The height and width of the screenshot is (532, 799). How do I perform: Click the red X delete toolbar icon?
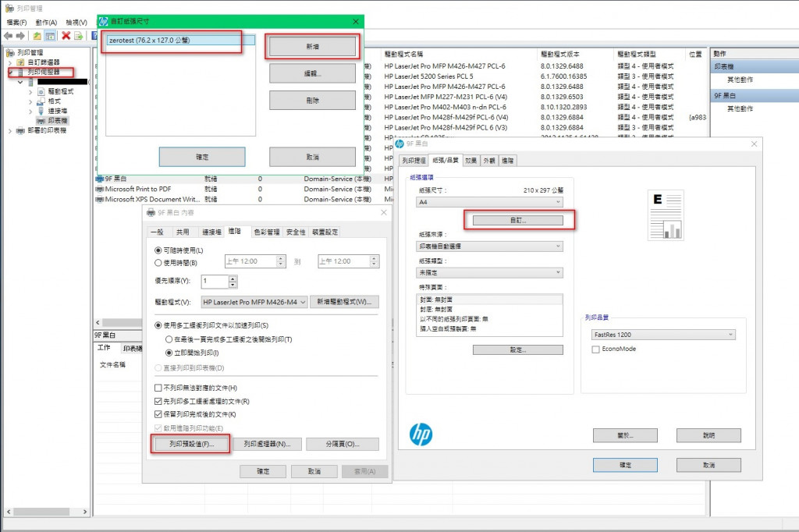(66, 36)
